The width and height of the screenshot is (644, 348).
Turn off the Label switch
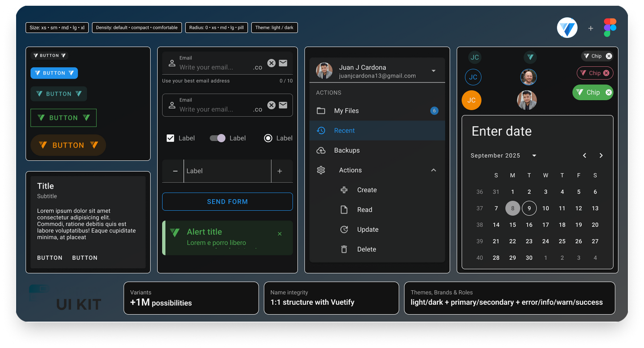pyautogui.click(x=218, y=138)
